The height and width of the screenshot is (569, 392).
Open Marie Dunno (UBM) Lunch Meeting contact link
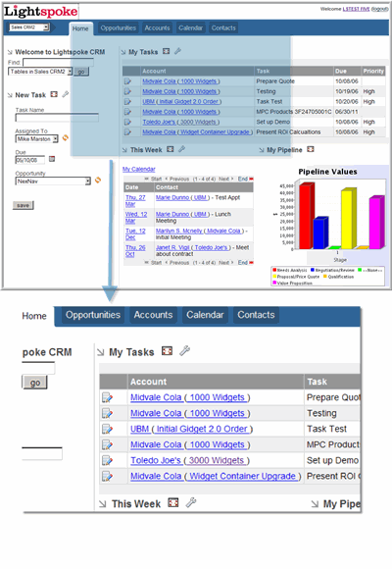pos(182,214)
